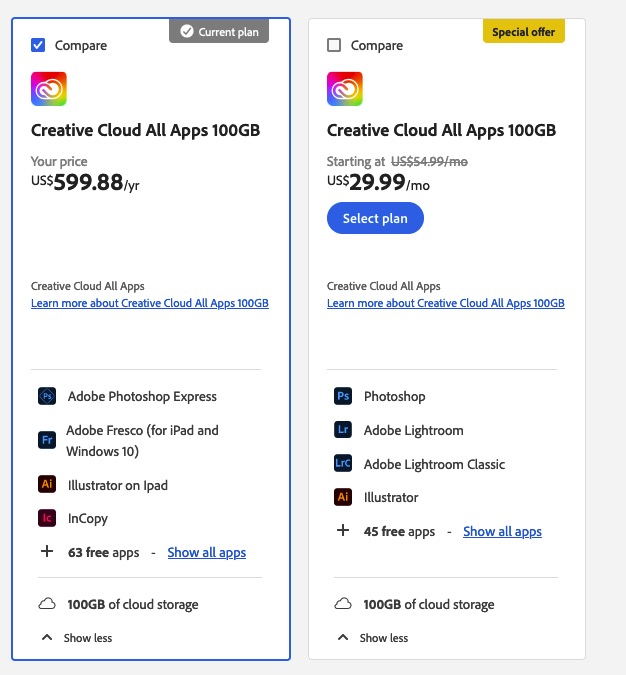Click the Special offer badge
This screenshot has height=675, width=626.
[x=524, y=31]
